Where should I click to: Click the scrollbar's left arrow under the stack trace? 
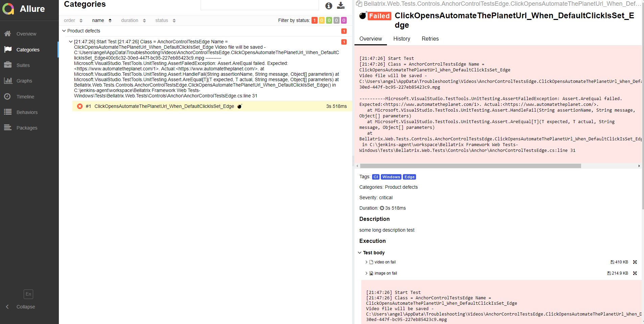357,166
